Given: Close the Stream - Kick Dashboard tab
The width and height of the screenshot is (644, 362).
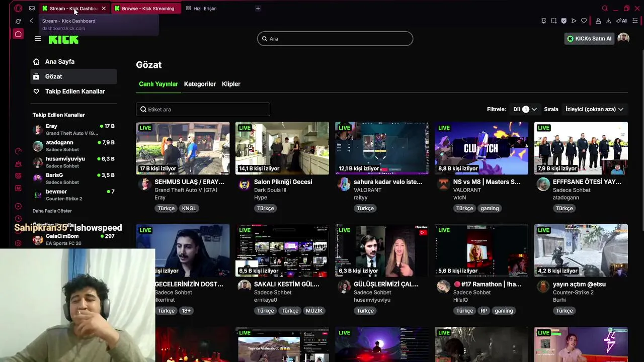Looking at the screenshot, I should [104, 9].
